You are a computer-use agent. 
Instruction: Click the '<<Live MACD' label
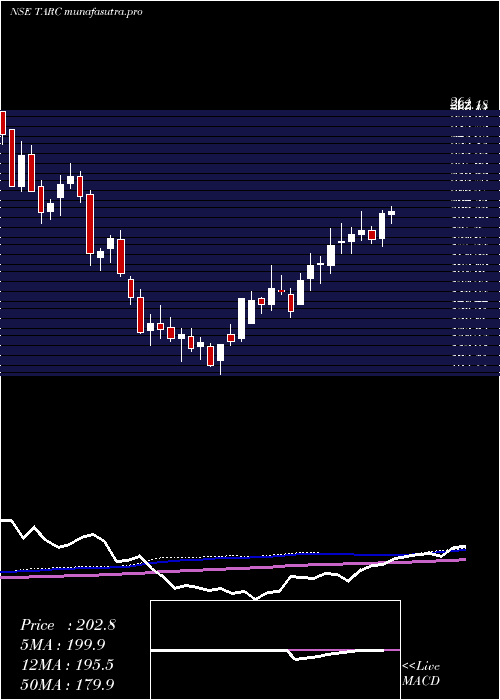(421, 673)
